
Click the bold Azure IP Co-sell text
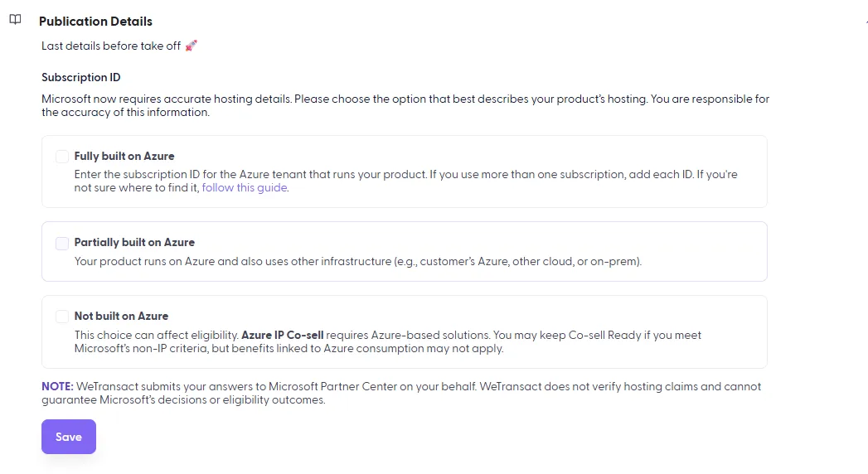(283, 335)
